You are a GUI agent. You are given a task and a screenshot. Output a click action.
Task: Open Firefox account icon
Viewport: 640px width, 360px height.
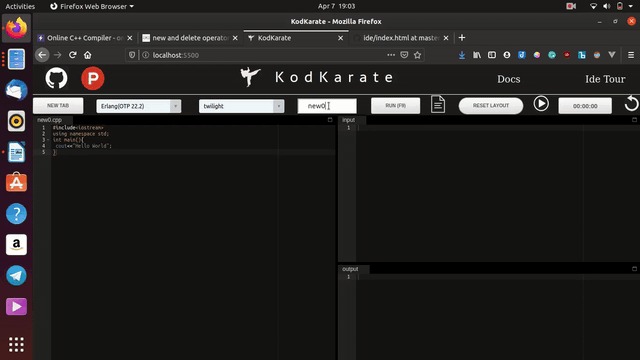pyautogui.click(x=507, y=55)
